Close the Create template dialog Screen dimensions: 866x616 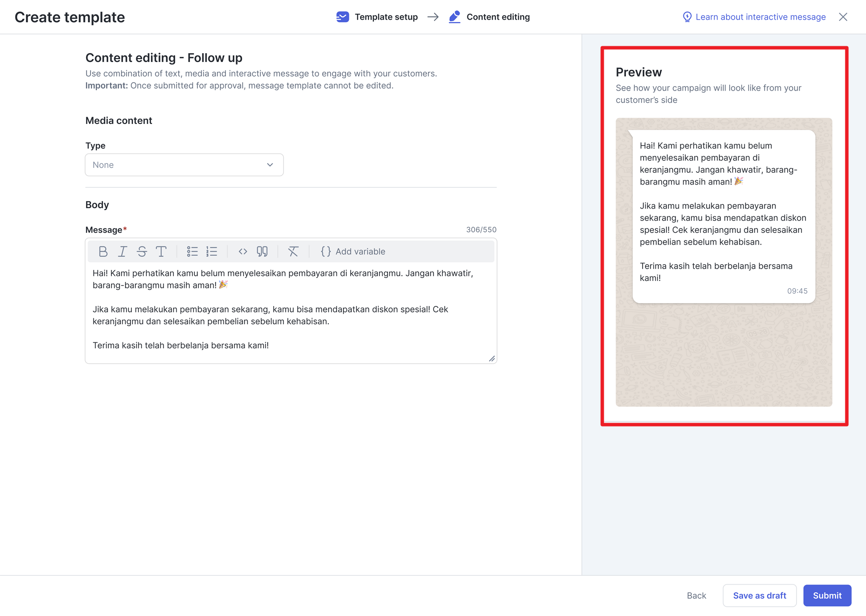[843, 17]
